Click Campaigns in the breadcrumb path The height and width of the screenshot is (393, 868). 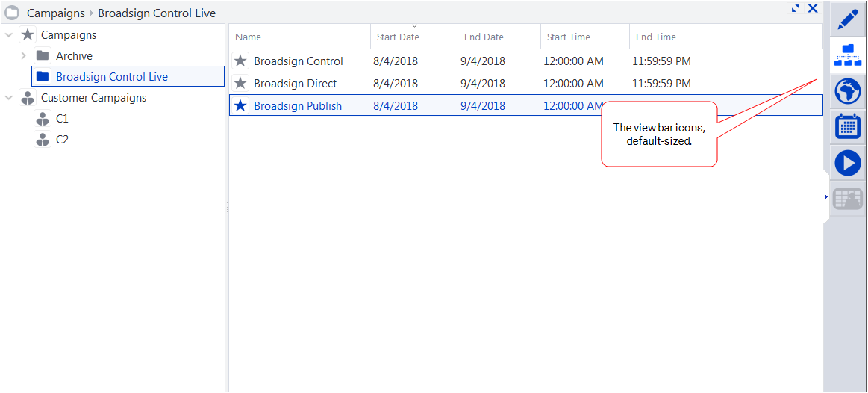[56, 13]
